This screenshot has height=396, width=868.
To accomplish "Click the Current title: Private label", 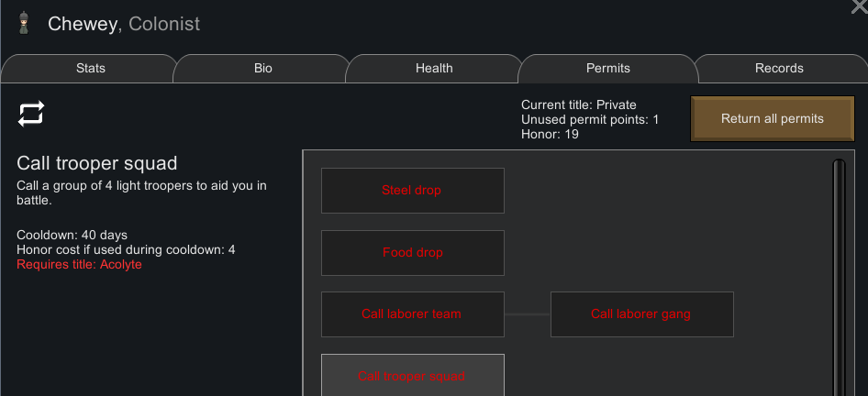I will point(578,104).
